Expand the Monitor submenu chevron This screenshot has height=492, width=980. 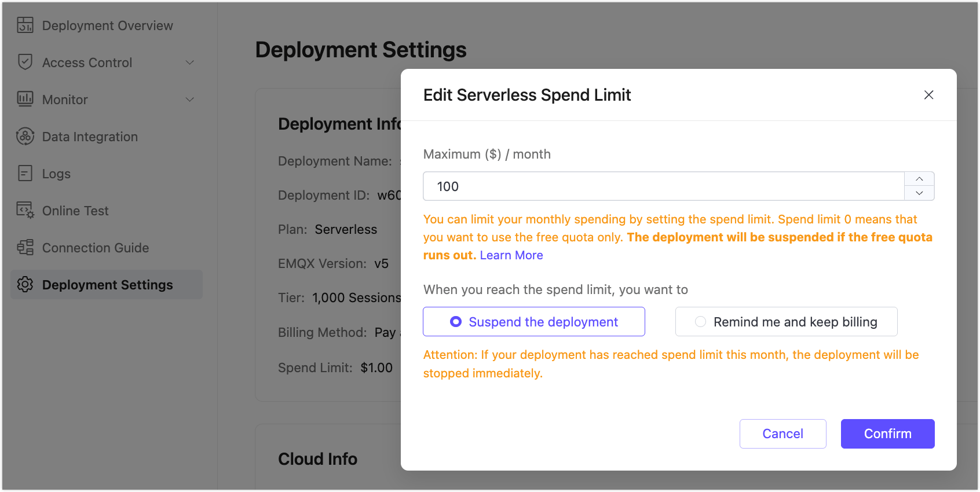[189, 100]
